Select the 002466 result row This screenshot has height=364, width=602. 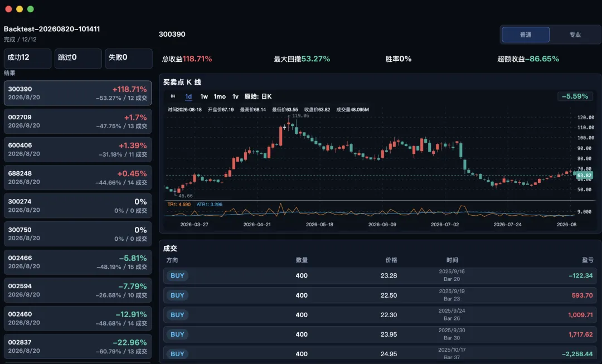(x=77, y=262)
